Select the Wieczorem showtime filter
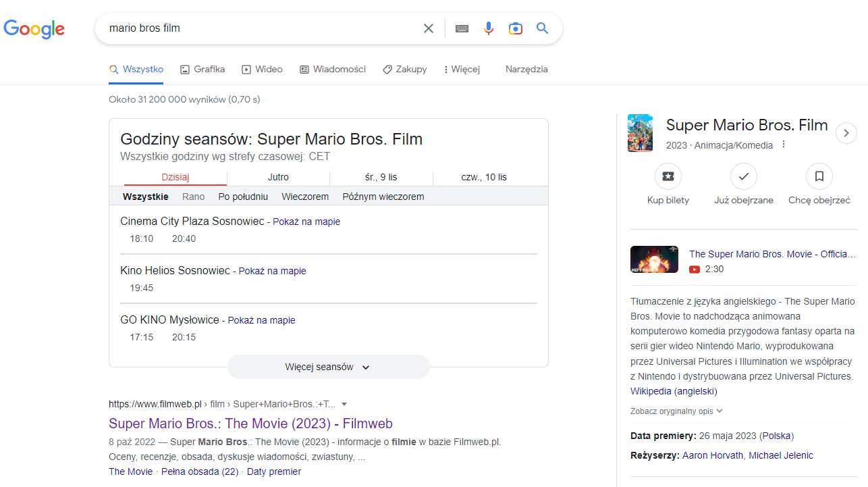The height and width of the screenshot is (487, 868). point(304,197)
